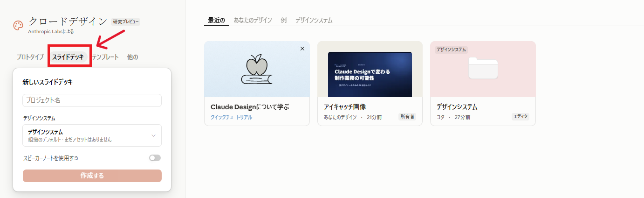Click the 作成する button
Viewport: 644px width, 198px height.
(92, 176)
